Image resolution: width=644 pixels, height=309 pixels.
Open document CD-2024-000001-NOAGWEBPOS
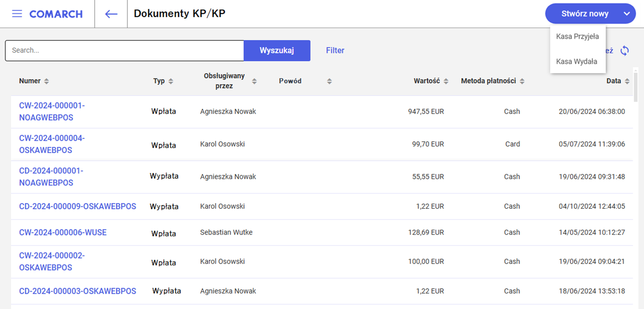(51, 176)
